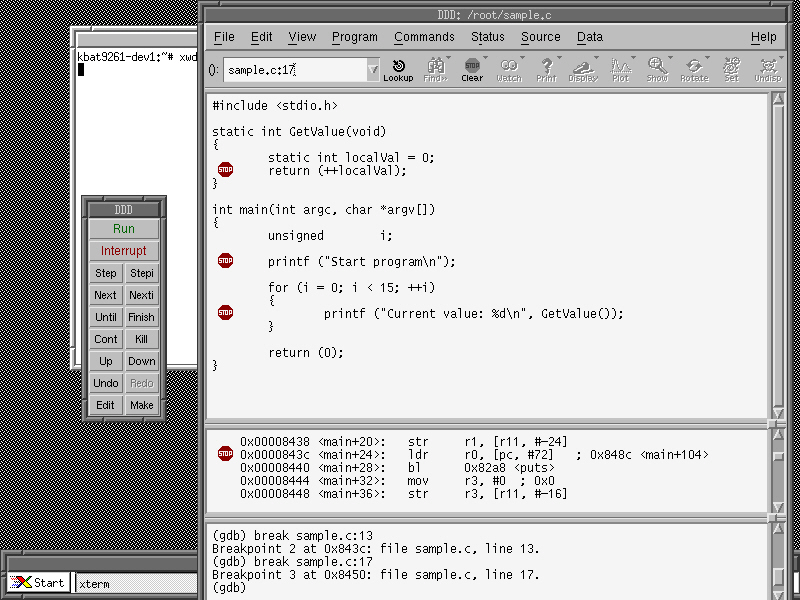Click the Start button on the taskbar
This screenshot has width=800, height=600.
click(x=38, y=583)
